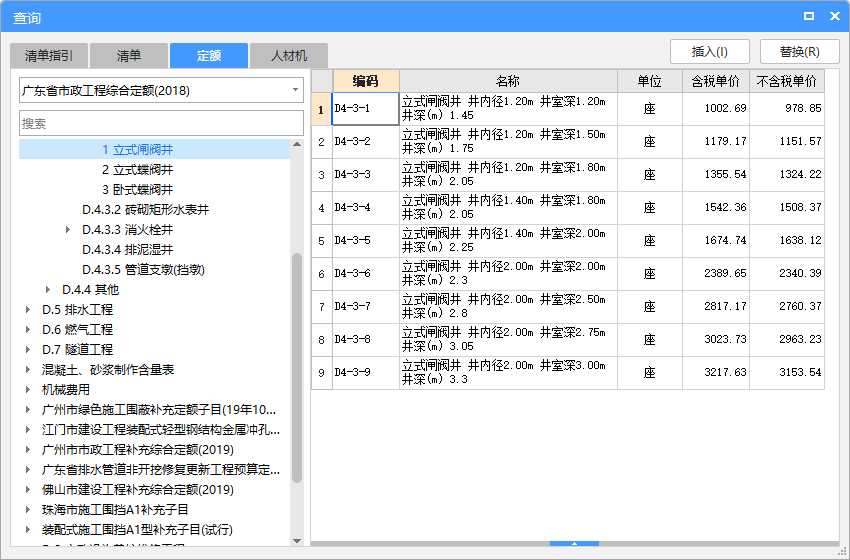Click the 含税单价 column header

(x=716, y=81)
